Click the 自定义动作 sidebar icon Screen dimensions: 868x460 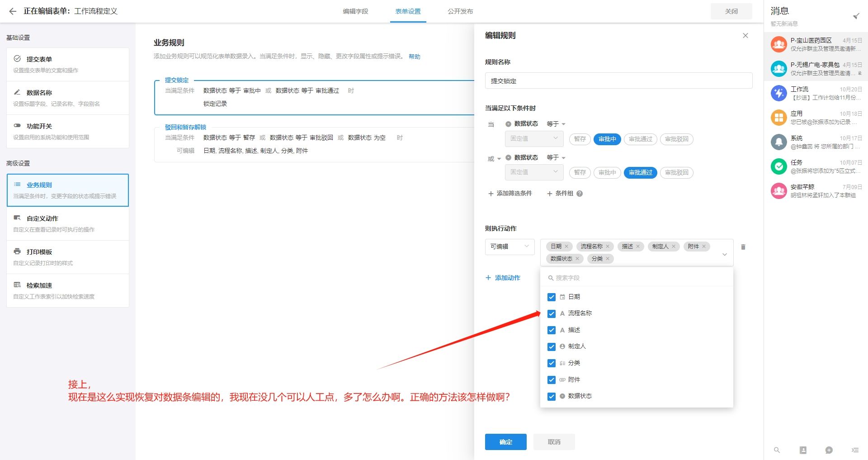point(17,218)
